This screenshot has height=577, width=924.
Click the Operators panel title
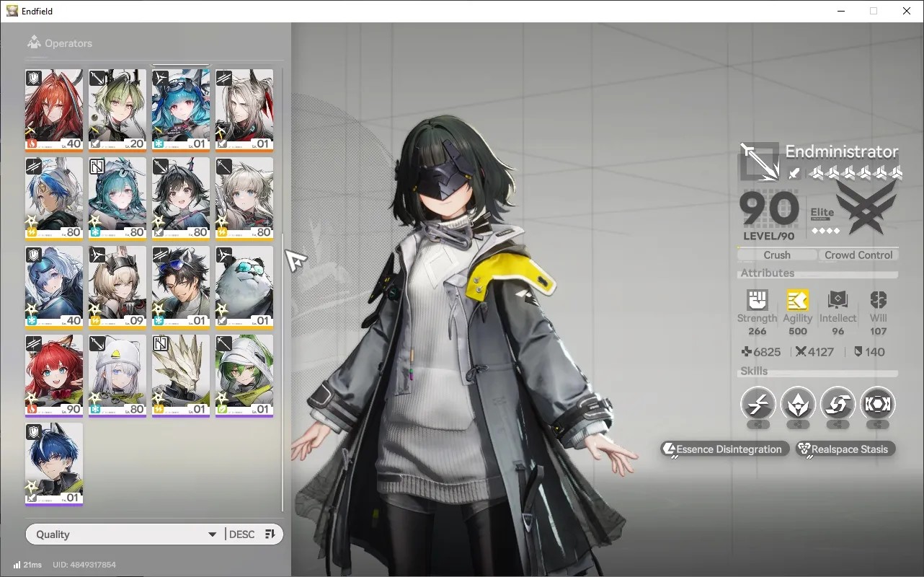pos(68,43)
